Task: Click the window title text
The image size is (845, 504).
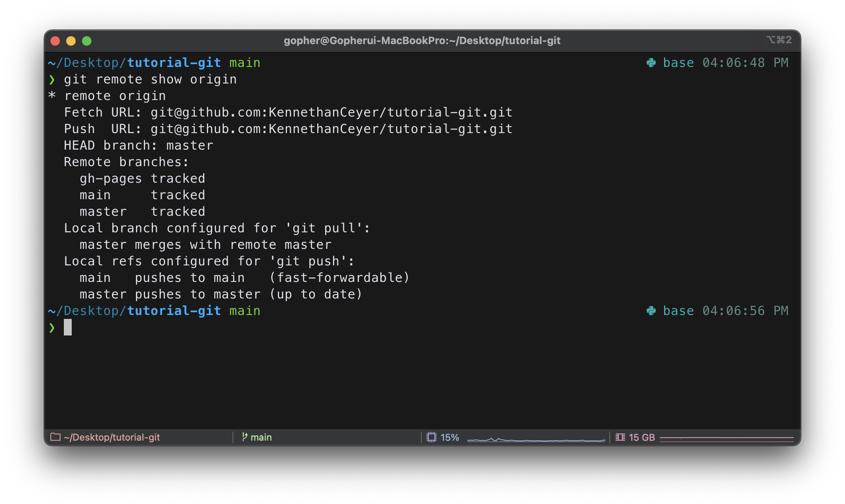Action: tap(422, 41)
